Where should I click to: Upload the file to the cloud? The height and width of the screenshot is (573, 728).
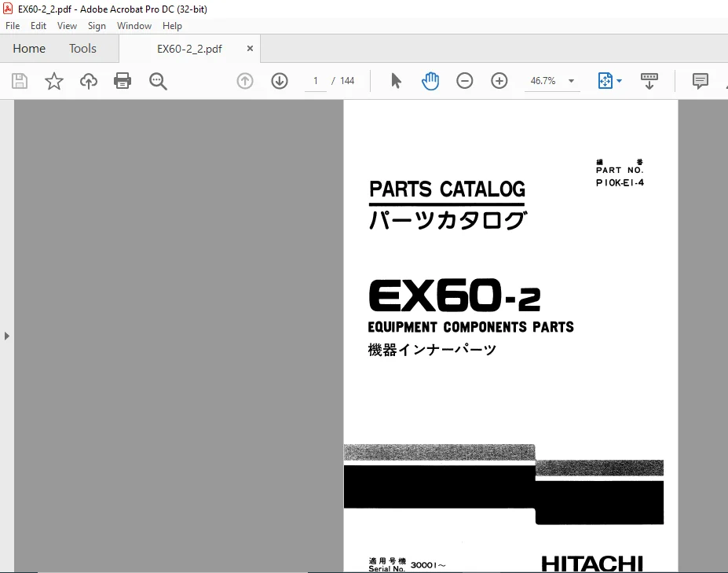(88, 81)
